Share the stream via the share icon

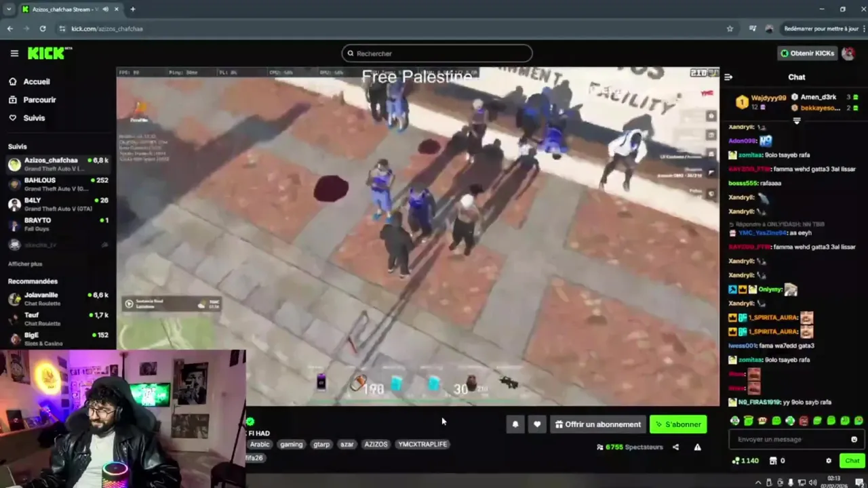coord(675,447)
